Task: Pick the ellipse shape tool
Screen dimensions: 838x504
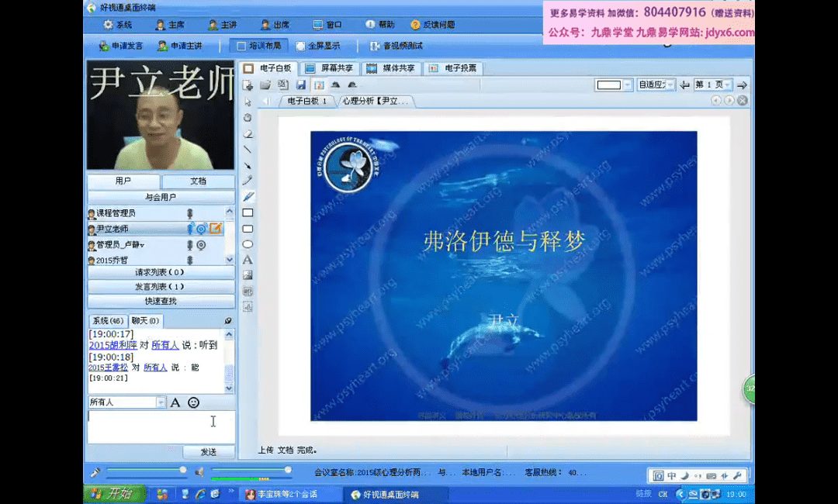Action: point(248,244)
